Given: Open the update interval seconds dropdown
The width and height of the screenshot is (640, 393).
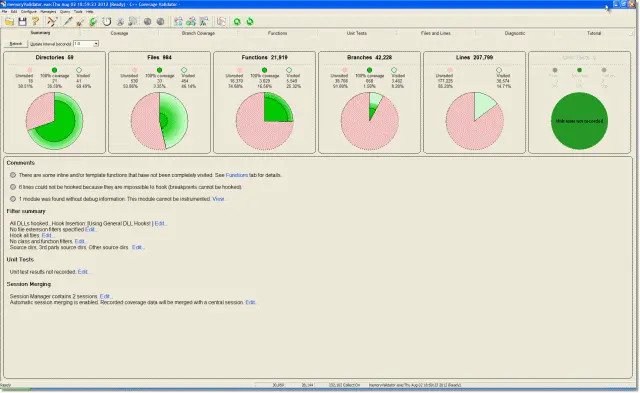Looking at the screenshot, I should pyautogui.click(x=96, y=44).
